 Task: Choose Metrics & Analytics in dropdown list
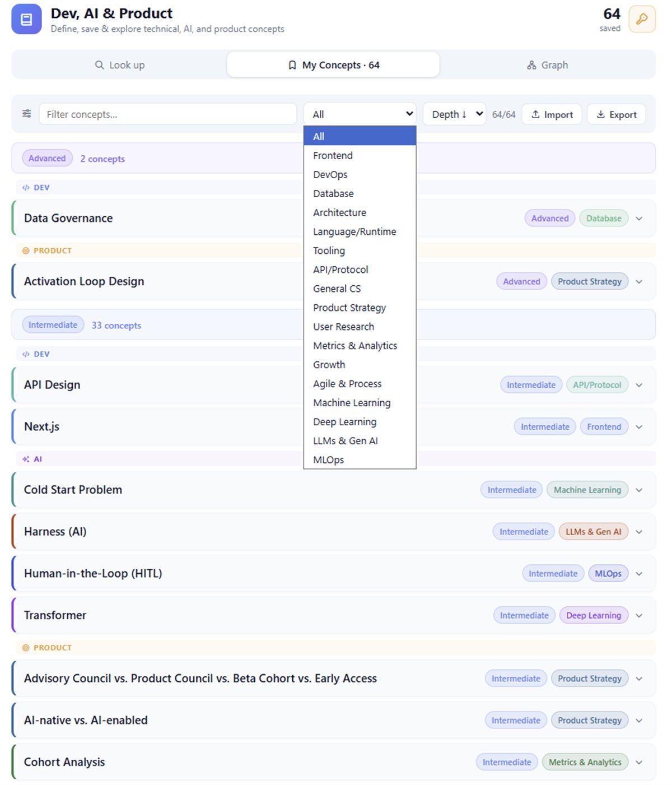click(360, 346)
